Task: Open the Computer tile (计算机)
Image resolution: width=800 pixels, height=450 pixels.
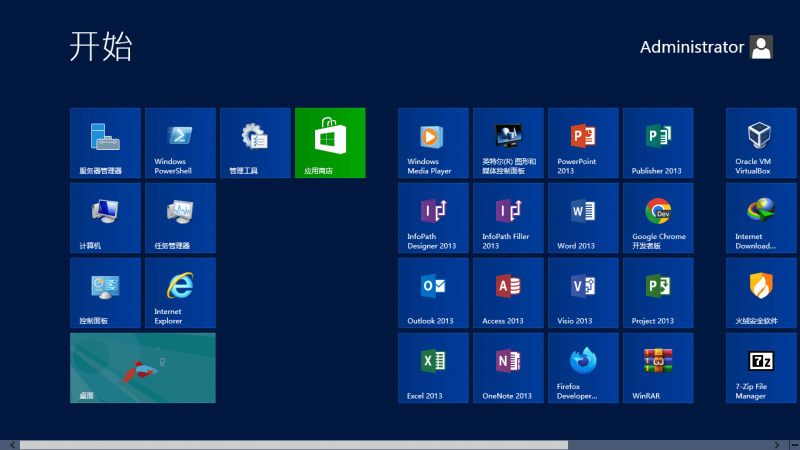Action: click(x=105, y=218)
